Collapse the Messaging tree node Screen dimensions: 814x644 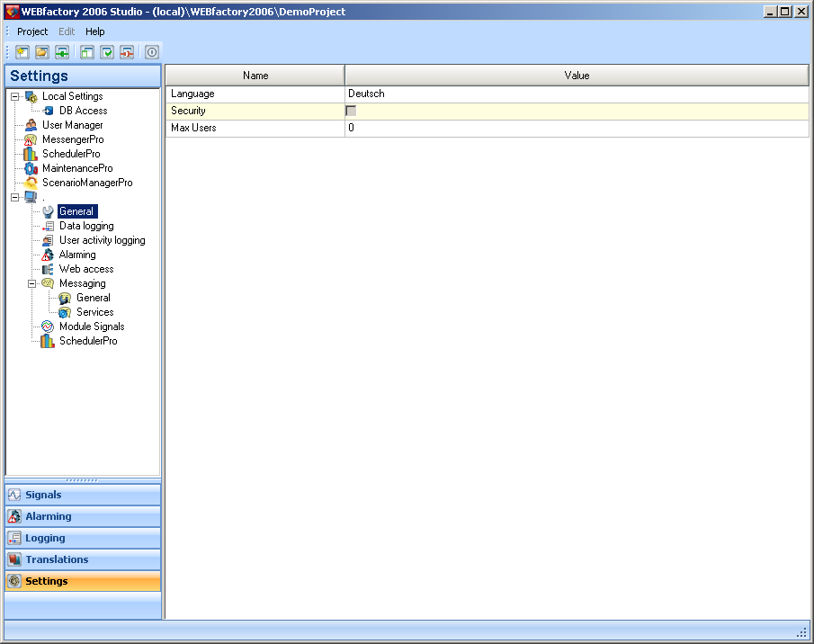[31, 283]
